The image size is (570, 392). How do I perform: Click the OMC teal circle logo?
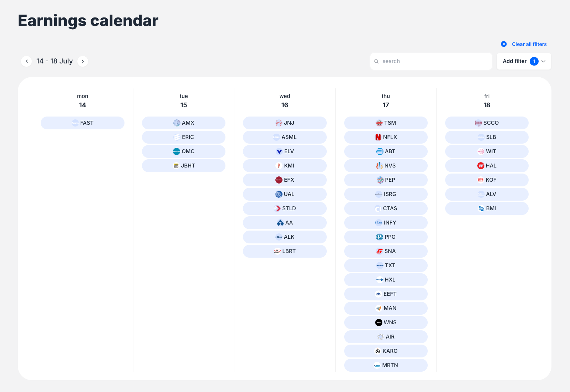point(177,151)
